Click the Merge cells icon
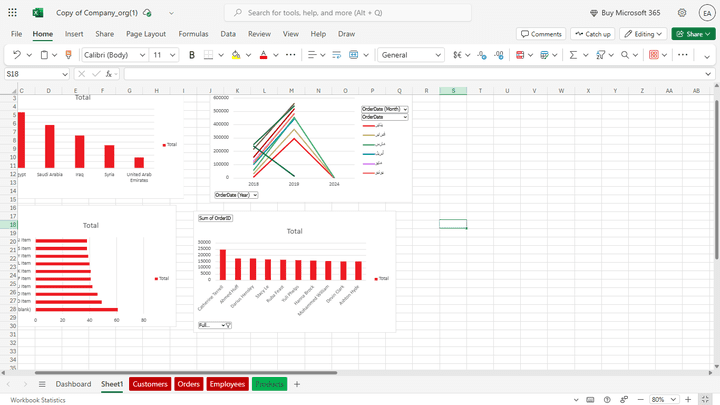 pyautogui.click(x=354, y=55)
